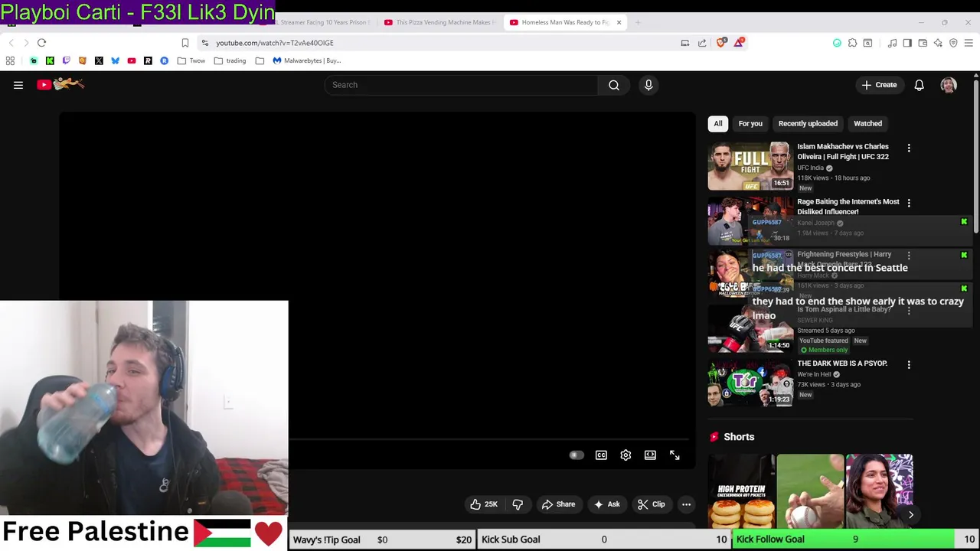Open the Malwarebytes bookmark link
980x551 pixels.
coord(306,60)
